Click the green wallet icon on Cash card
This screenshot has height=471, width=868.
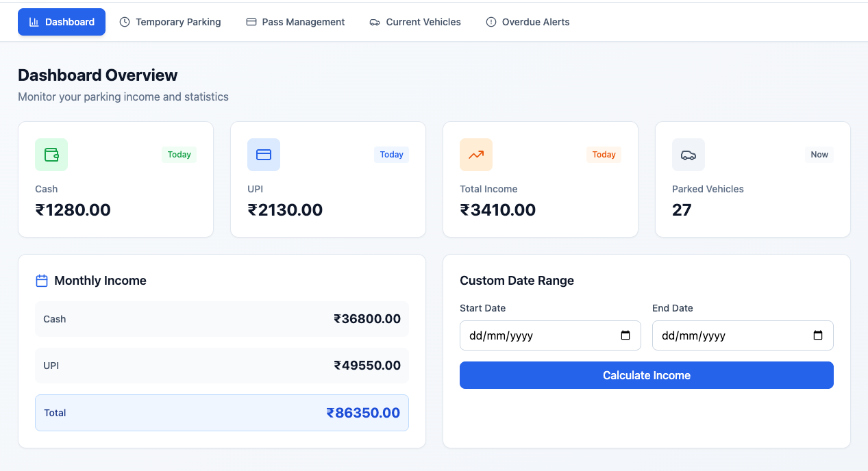coord(51,155)
